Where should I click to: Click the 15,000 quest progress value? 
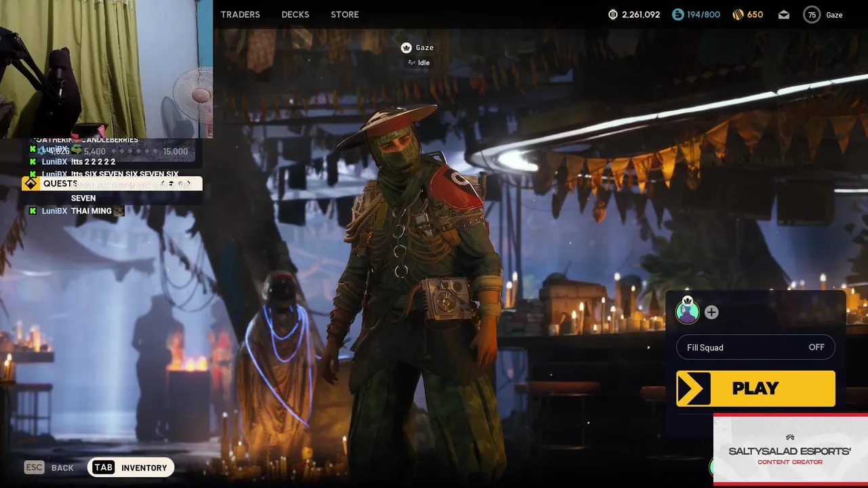175,151
